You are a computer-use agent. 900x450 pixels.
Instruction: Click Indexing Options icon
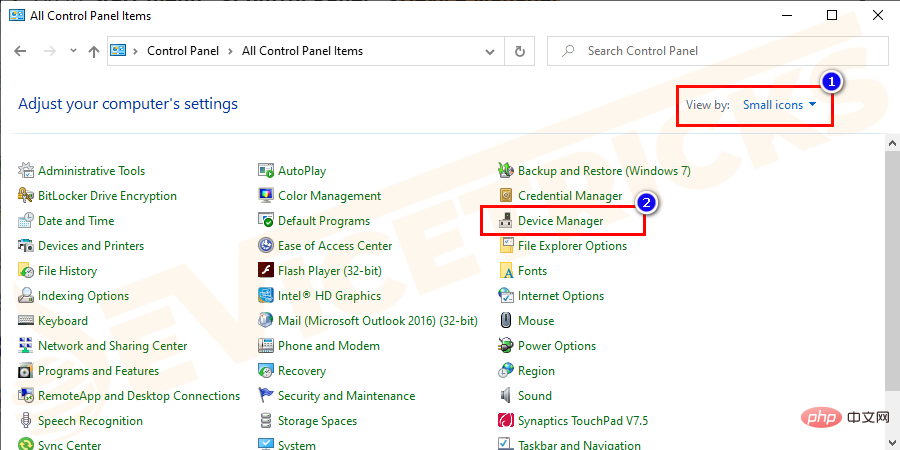(26, 296)
